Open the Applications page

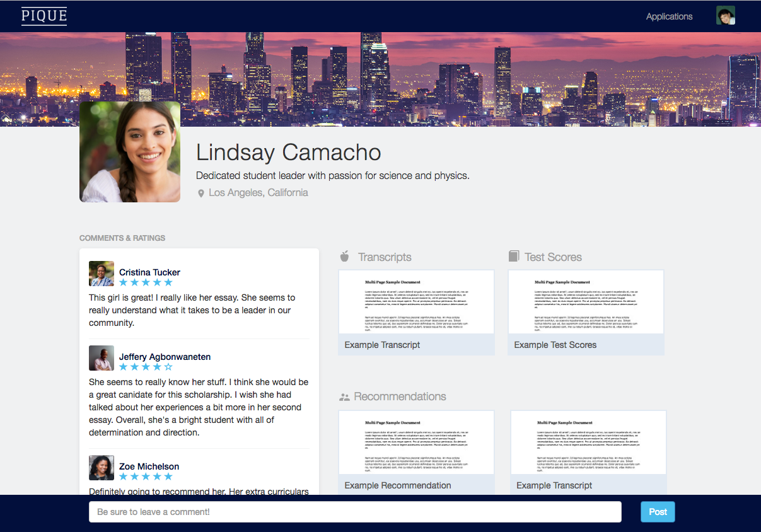(x=669, y=16)
